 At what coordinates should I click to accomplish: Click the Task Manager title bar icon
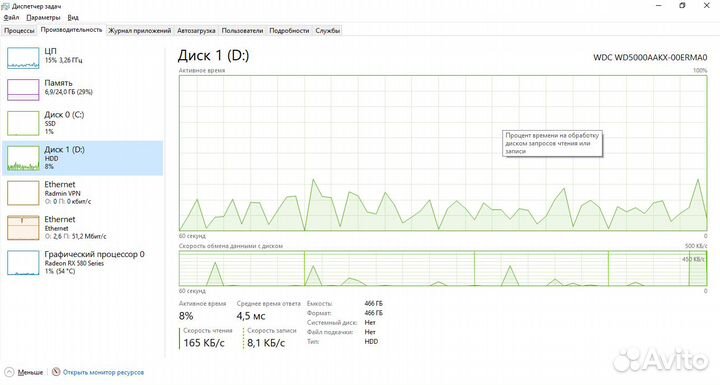(6, 6)
